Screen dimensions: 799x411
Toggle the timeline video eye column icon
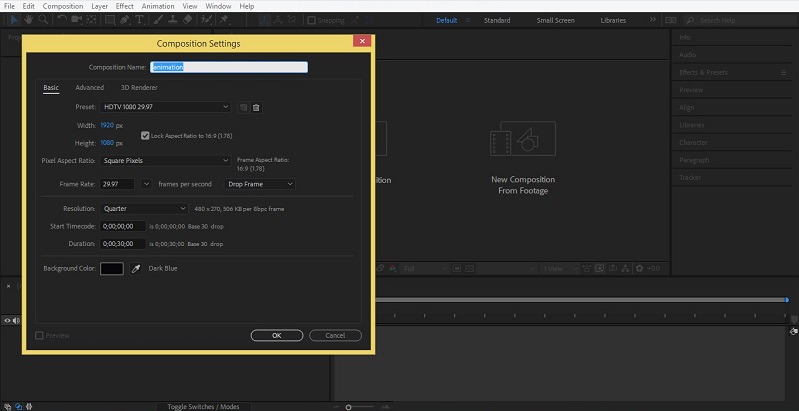7,320
